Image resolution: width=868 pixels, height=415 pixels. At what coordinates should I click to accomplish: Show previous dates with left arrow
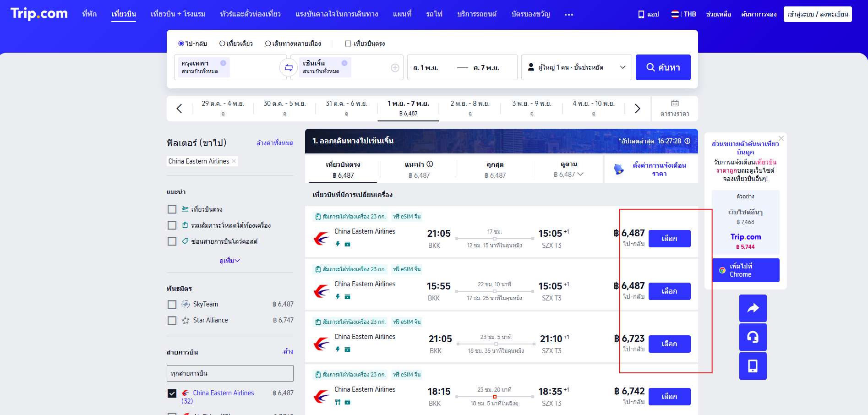click(x=179, y=109)
